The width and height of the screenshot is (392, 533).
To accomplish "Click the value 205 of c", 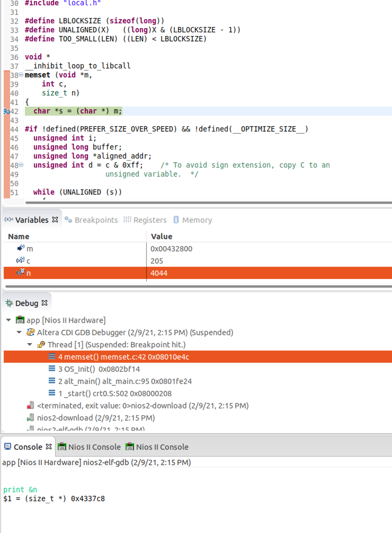I will [157, 261].
